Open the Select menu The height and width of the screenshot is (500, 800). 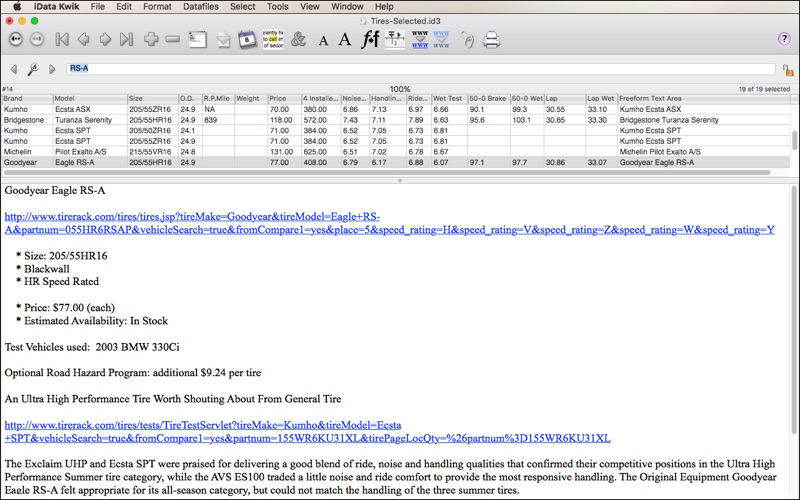click(x=242, y=7)
